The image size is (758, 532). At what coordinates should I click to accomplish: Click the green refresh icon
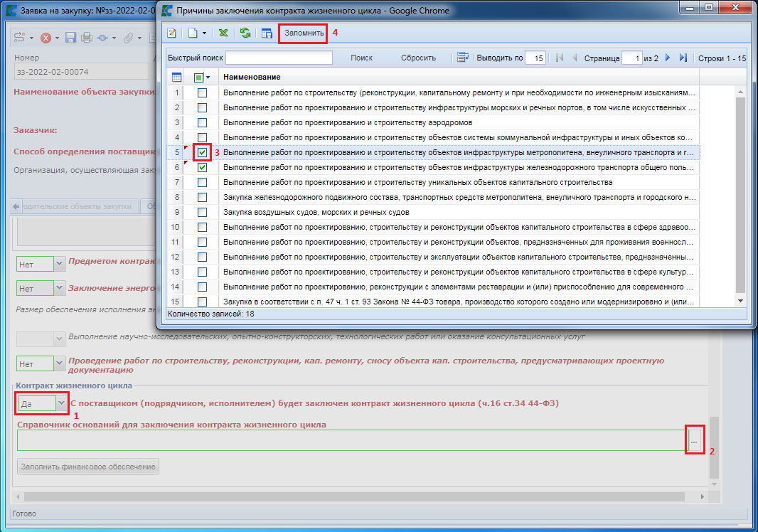point(245,33)
